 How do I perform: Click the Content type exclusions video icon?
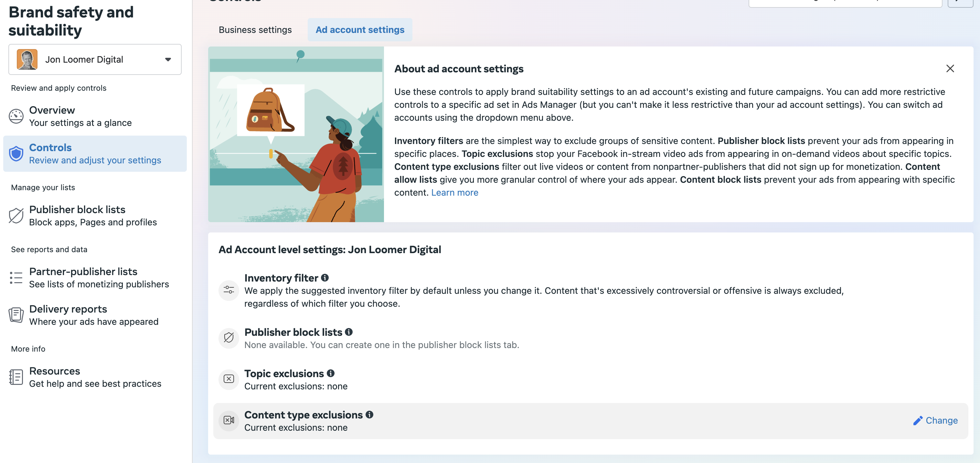tap(229, 420)
